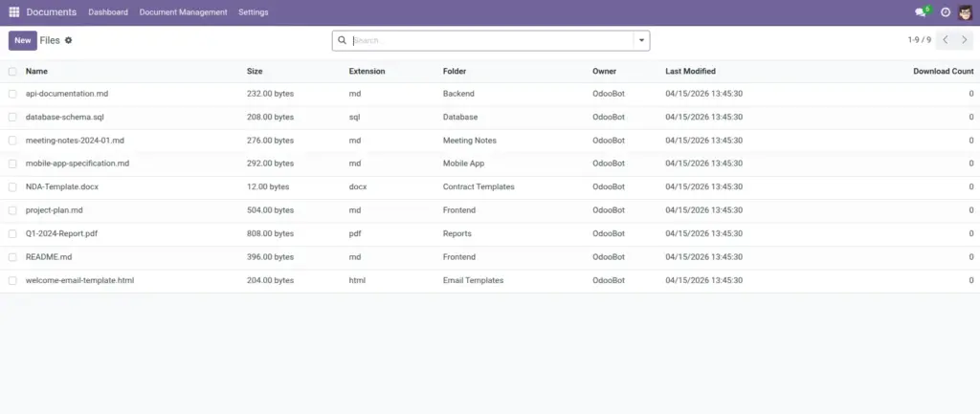Open file api-documentation.md
This screenshot has height=414, width=980.
coord(67,94)
